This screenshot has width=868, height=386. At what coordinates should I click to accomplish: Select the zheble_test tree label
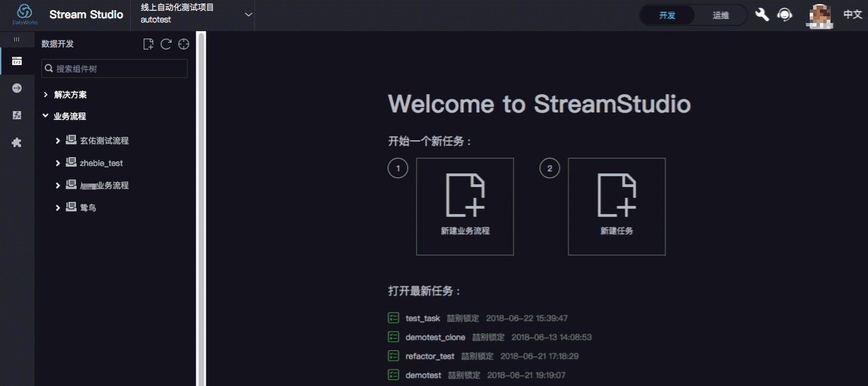[x=101, y=163]
